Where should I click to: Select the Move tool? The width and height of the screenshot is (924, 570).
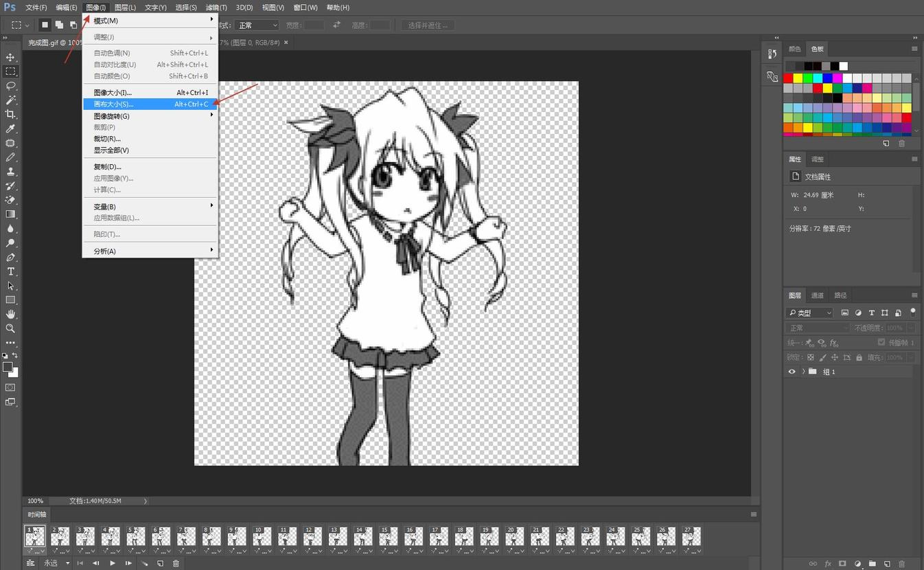coord(10,57)
